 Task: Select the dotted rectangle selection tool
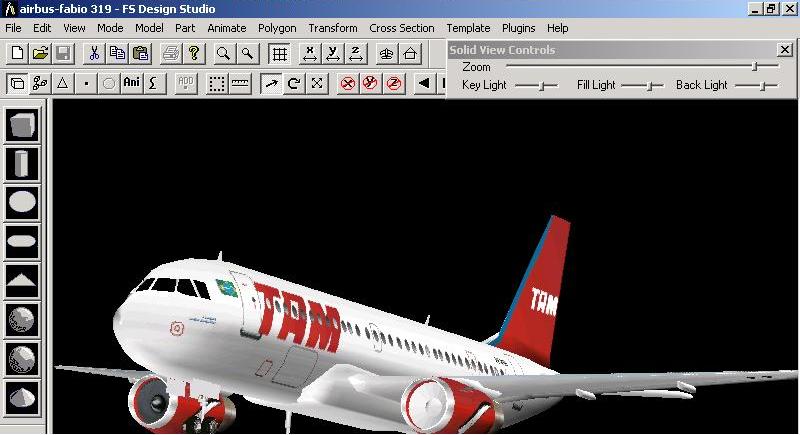tap(217, 83)
